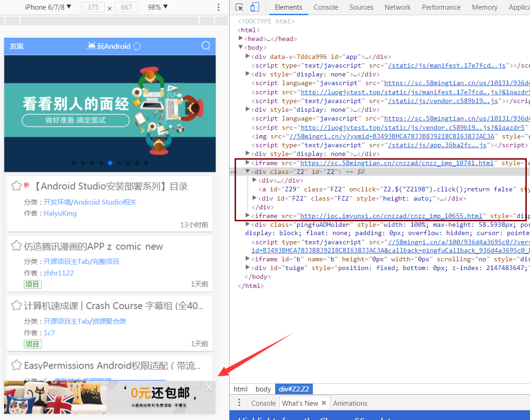This screenshot has width=530, height=420.
Task: Click the 发现 button in app header
Action: (17, 46)
